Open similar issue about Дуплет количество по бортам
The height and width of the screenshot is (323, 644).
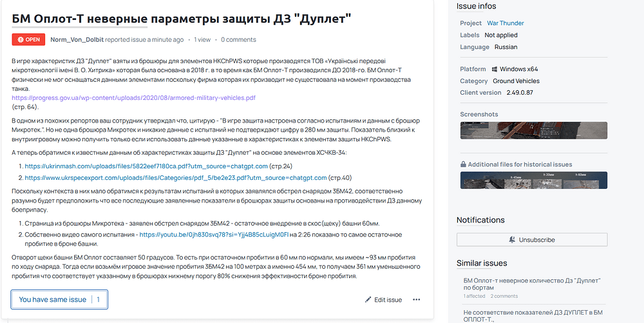click(x=533, y=284)
